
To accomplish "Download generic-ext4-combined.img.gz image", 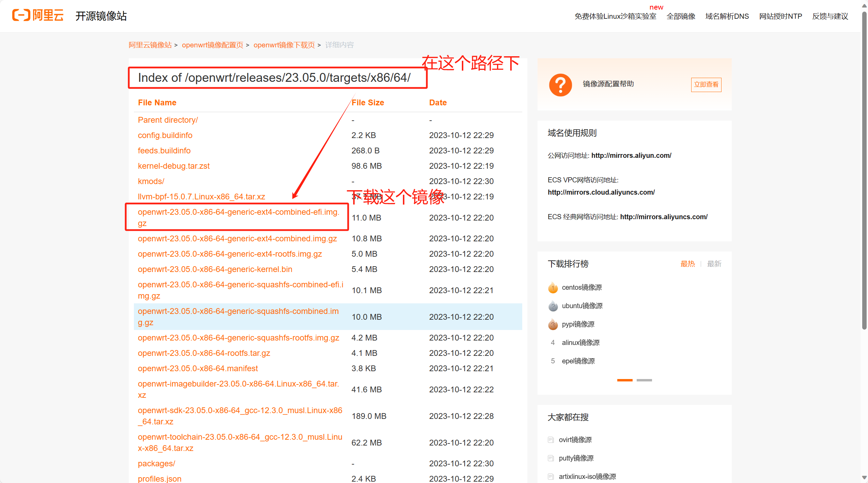I will click(x=237, y=239).
